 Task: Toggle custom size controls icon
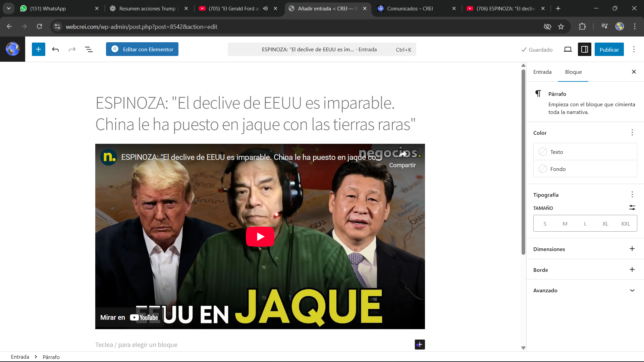tap(632, 208)
